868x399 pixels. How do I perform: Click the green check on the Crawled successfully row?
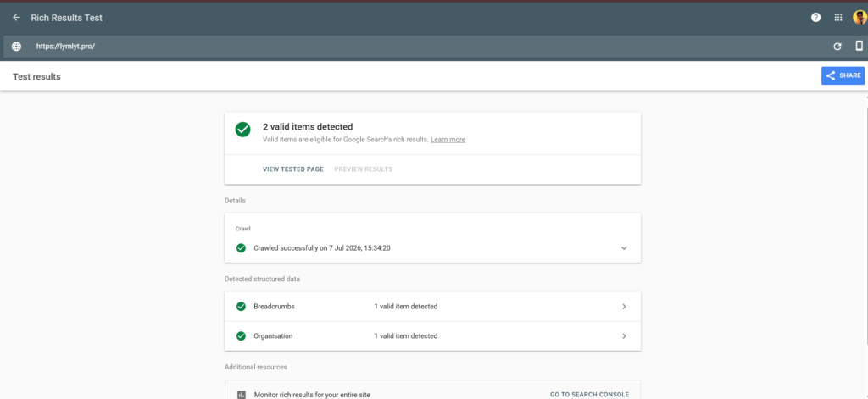pos(241,248)
